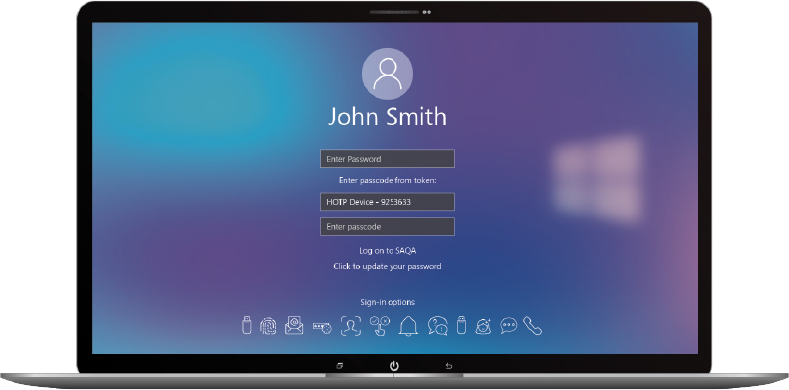Choose the email envelope sign-in option
Viewport: 789px width, 390px height.
point(294,326)
